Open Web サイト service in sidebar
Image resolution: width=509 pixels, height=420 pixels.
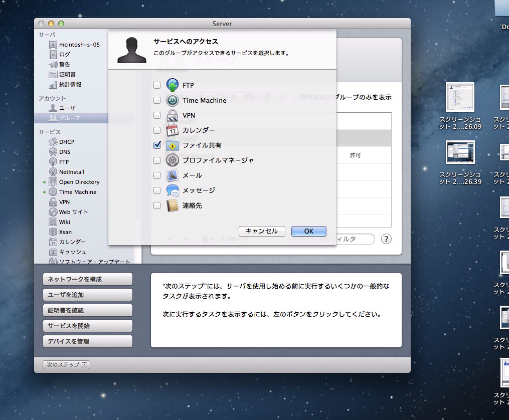tap(69, 212)
